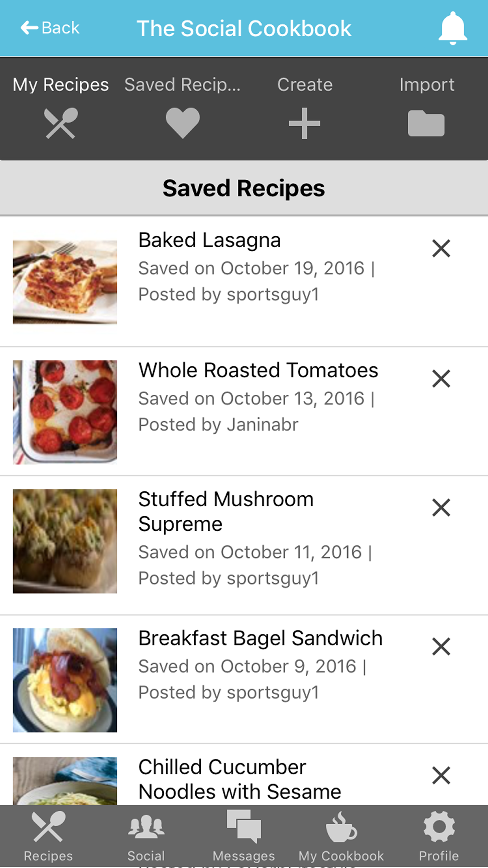This screenshot has width=488, height=868.
Task: Tap the Stuffed Mushroom Supreme photo
Action: [x=65, y=541]
